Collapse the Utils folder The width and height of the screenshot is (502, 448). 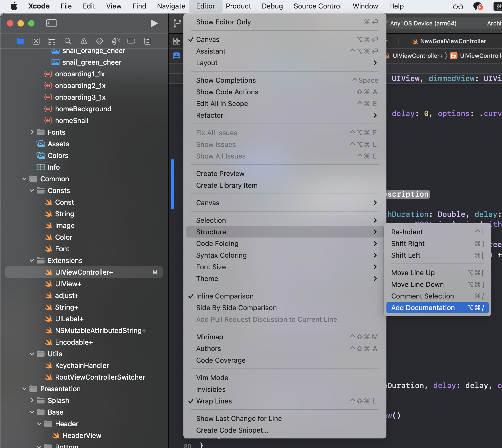32,354
